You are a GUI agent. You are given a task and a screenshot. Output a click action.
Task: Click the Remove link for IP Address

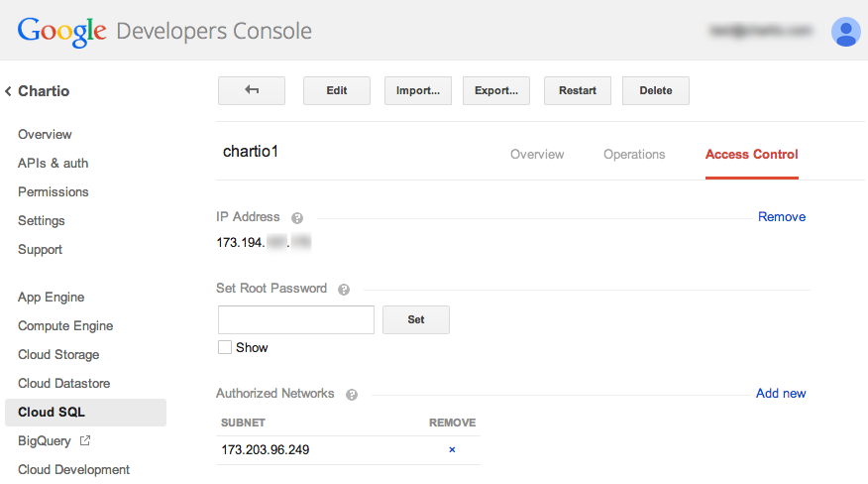coord(782,217)
